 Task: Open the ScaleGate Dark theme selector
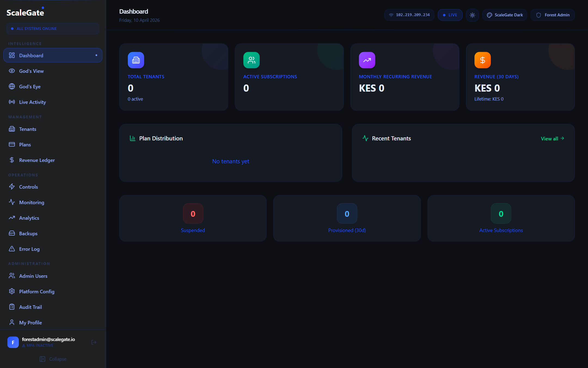504,15
